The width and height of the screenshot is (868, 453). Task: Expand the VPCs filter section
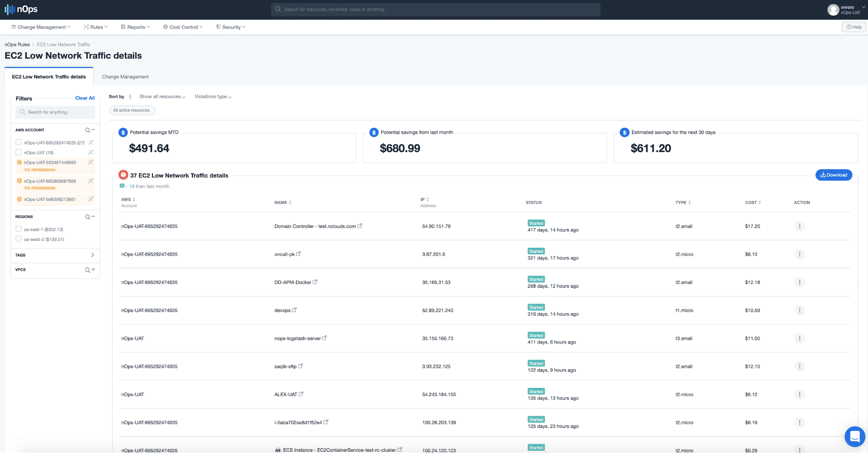93,269
